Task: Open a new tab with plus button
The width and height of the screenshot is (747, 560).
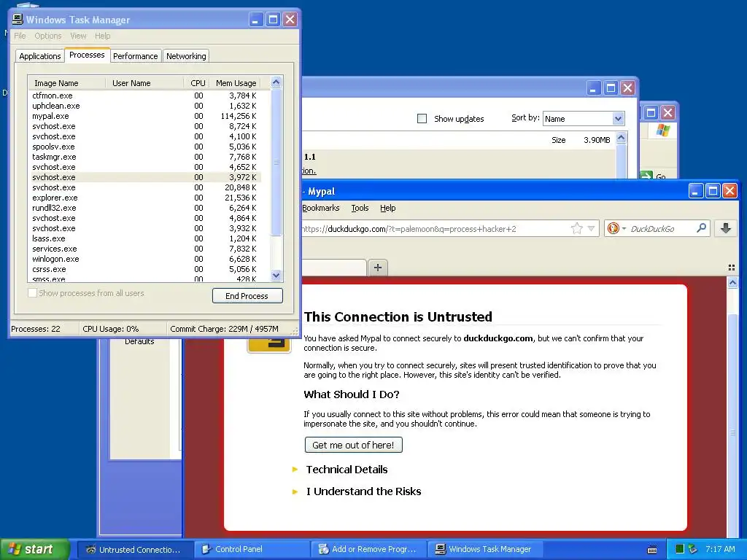Action: point(378,268)
